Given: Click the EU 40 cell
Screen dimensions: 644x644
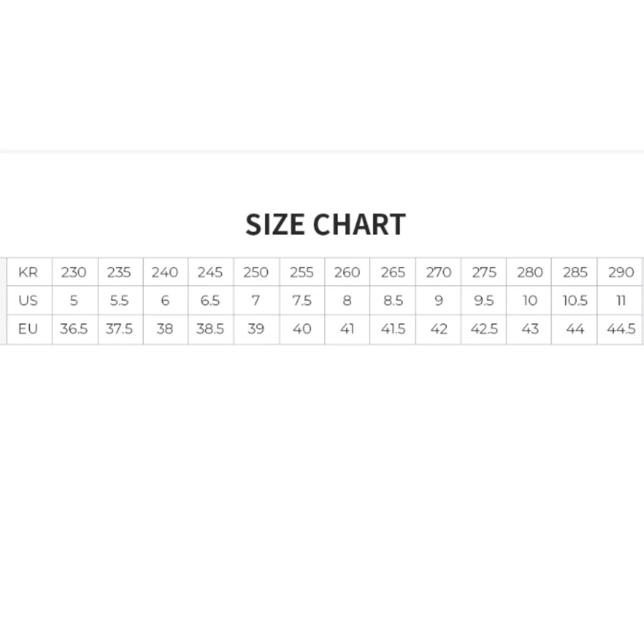Looking at the screenshot, I should pos(302,329).
